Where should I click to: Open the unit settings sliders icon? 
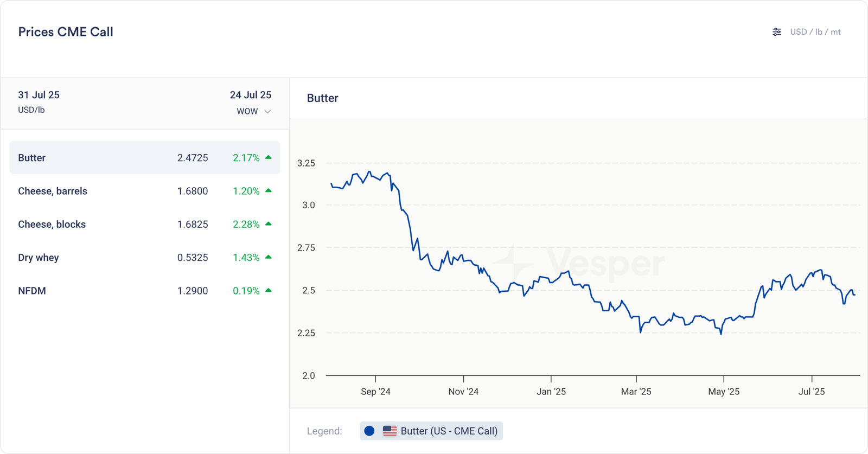point(777,32)
